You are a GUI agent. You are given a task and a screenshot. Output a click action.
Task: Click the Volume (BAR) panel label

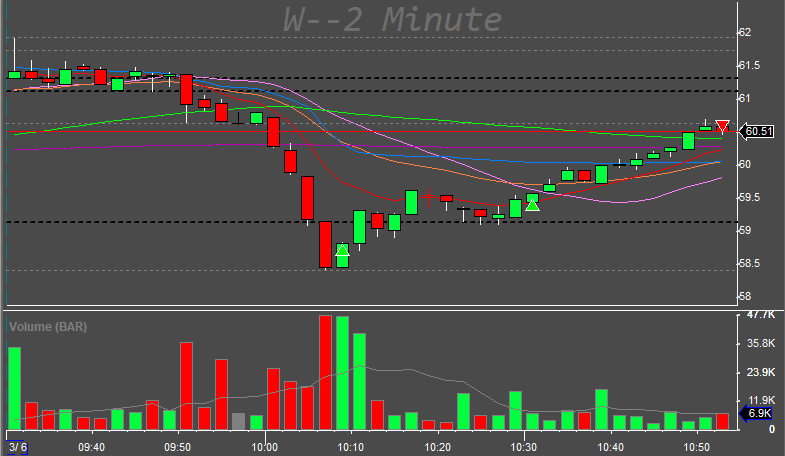(x=48, y=327)
